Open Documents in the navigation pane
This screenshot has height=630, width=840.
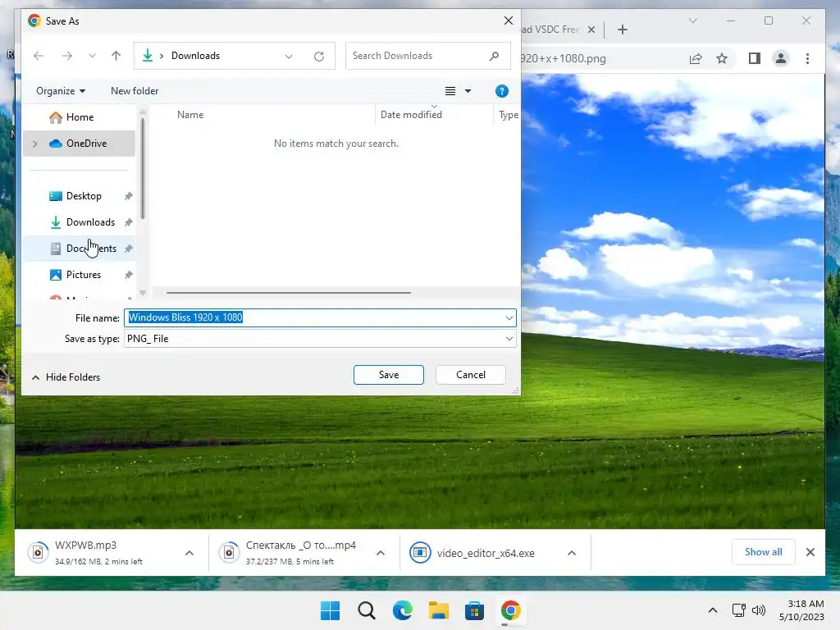(80, 249)
